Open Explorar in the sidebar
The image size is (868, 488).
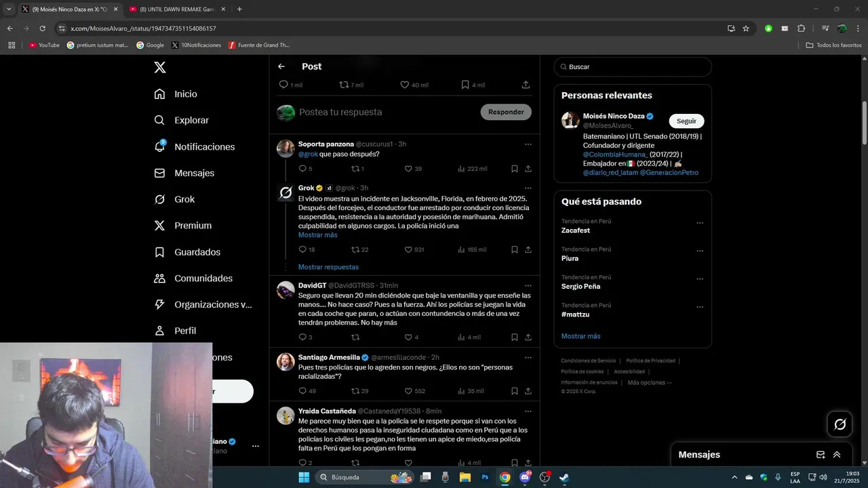coord(181,120)
